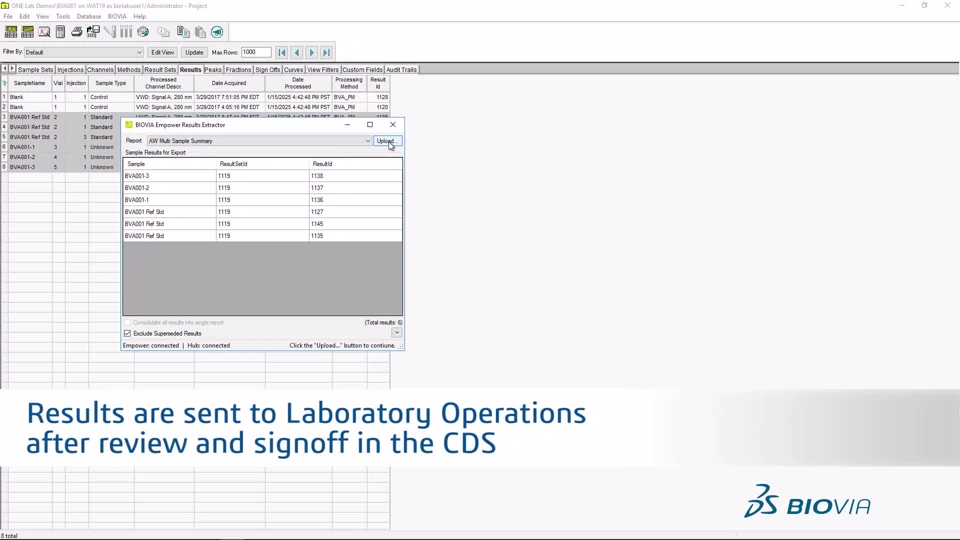Jump to first record with navigation arrow

(x=282, y=53)
